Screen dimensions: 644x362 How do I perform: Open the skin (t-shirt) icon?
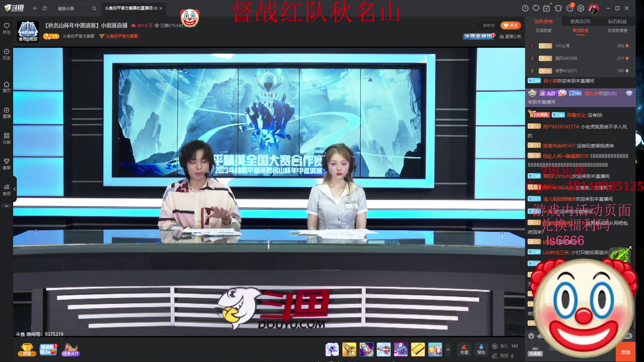[x=558, y=8]
